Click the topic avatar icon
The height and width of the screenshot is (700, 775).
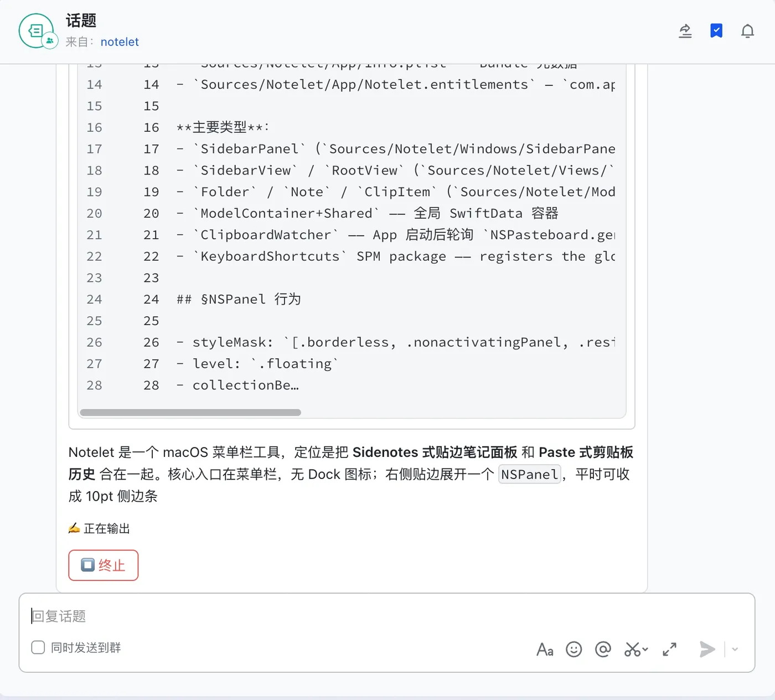37,31
